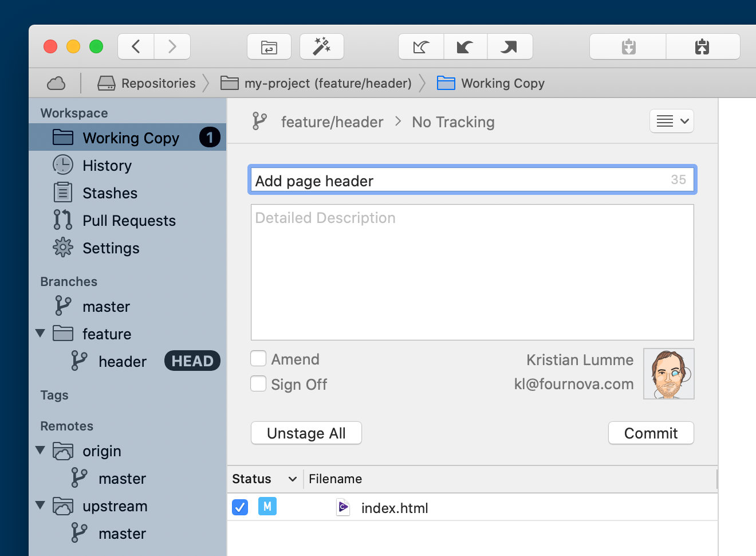
Task: Open the Stashes sidebar section
Action: pos(111,193)
